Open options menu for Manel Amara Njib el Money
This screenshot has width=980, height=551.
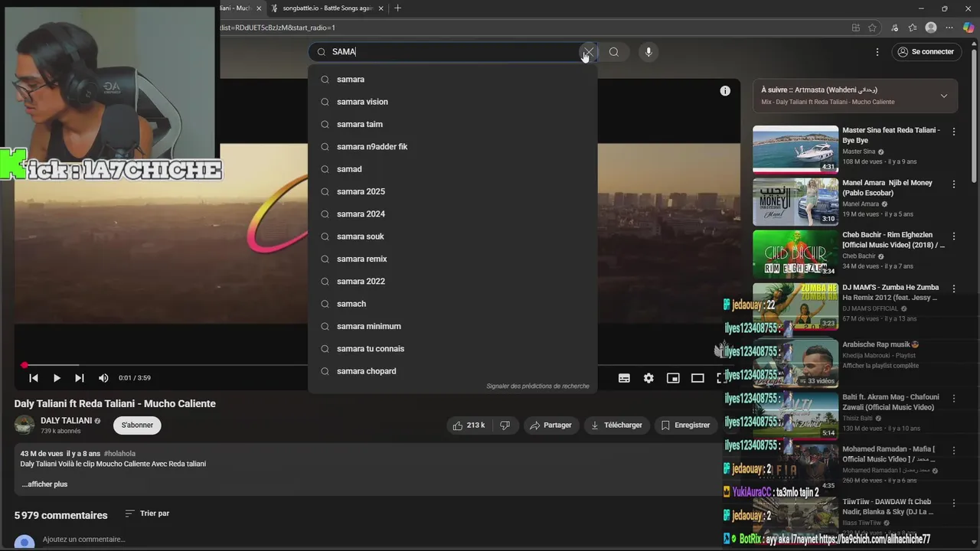tap(954, 184)
